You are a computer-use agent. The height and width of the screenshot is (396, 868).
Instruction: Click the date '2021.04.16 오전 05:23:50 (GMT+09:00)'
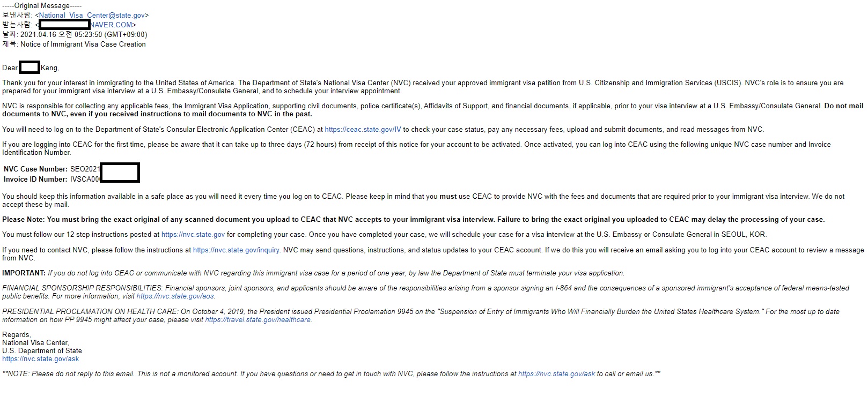pos(84,35)
